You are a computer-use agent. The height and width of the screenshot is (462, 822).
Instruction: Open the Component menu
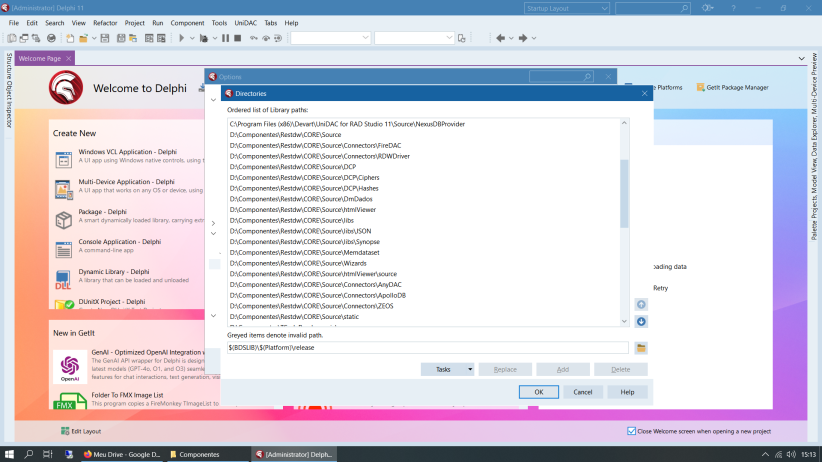pyautogui.click(x=187, y=22)
